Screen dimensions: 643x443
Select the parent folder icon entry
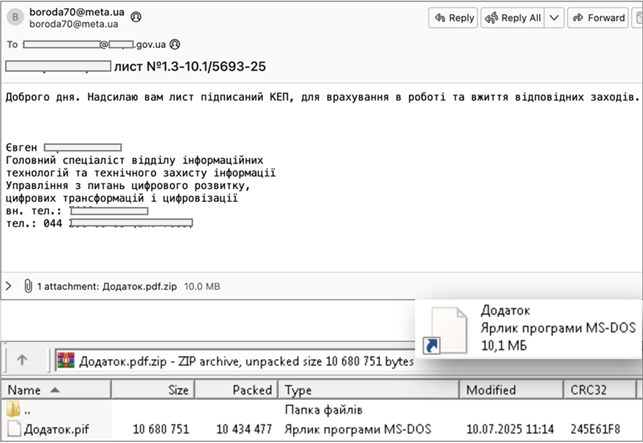(13, 409)
